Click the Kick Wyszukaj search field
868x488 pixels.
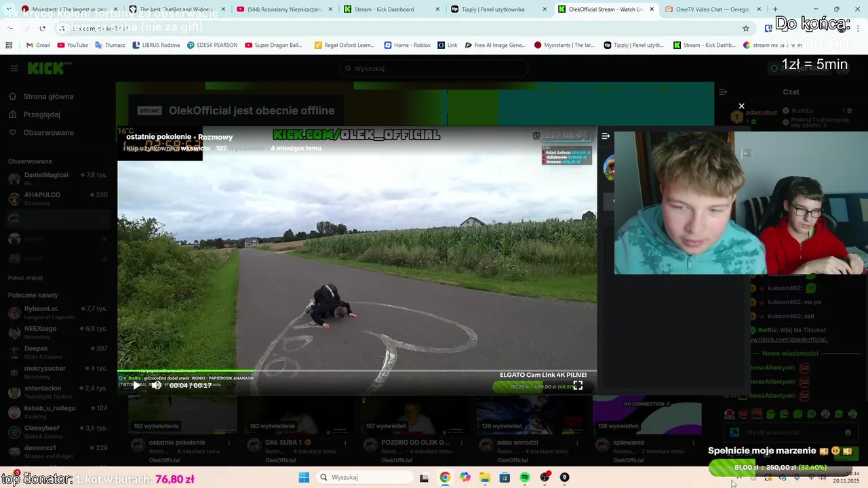click(434, 68)
